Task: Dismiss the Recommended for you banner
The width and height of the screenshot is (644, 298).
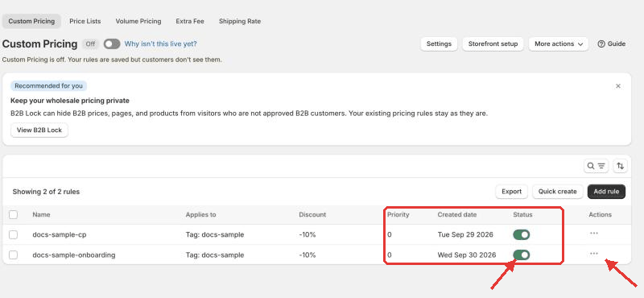Action: coord(618,86)
